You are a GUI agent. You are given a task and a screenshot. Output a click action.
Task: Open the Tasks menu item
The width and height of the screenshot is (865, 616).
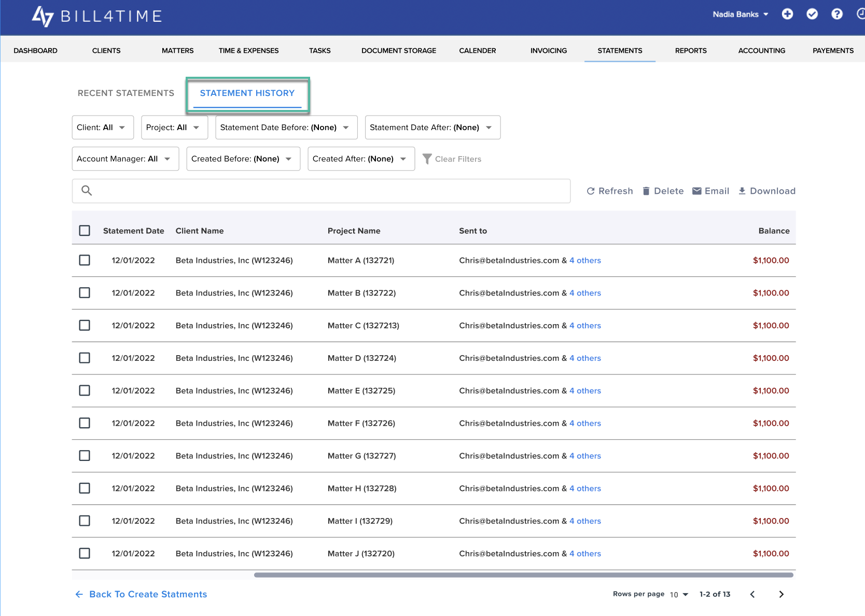click(x=319, y=51)
